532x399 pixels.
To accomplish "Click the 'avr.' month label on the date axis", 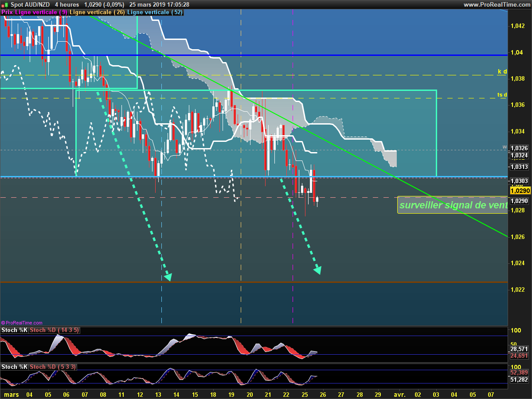I will (399, 394).
